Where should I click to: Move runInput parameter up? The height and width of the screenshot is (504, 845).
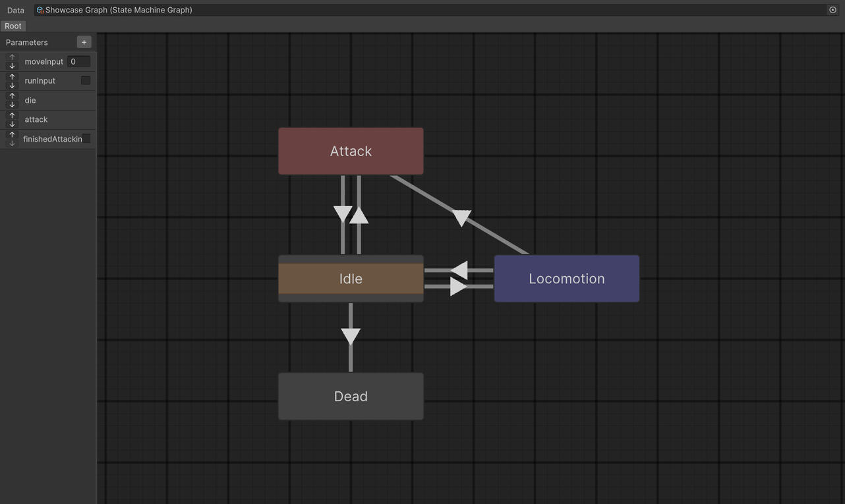pyautogui.click(x=12, y=76)
